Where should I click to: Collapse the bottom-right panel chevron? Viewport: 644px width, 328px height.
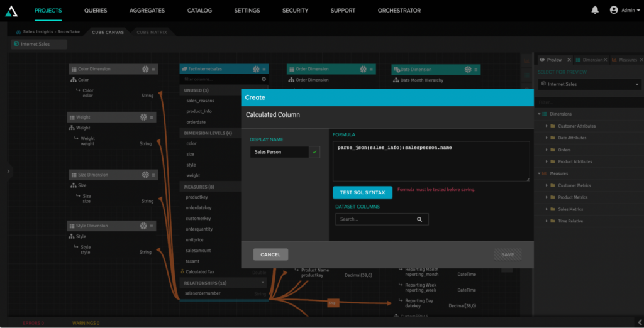[640, 322]
